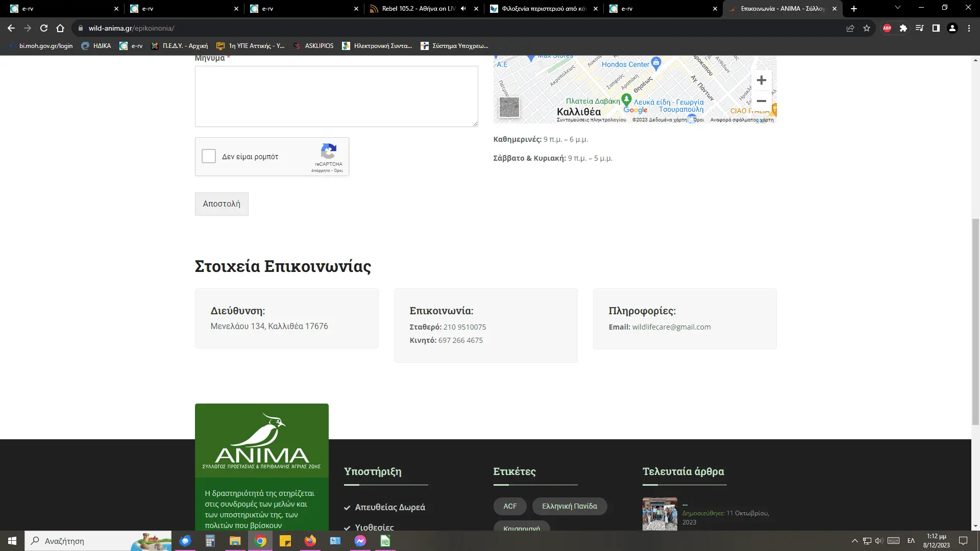Check the 'Δεν είμαι ρομπότ' reCAPTCHA box
This screenshot has width=980, height=551.
(209, 156)
